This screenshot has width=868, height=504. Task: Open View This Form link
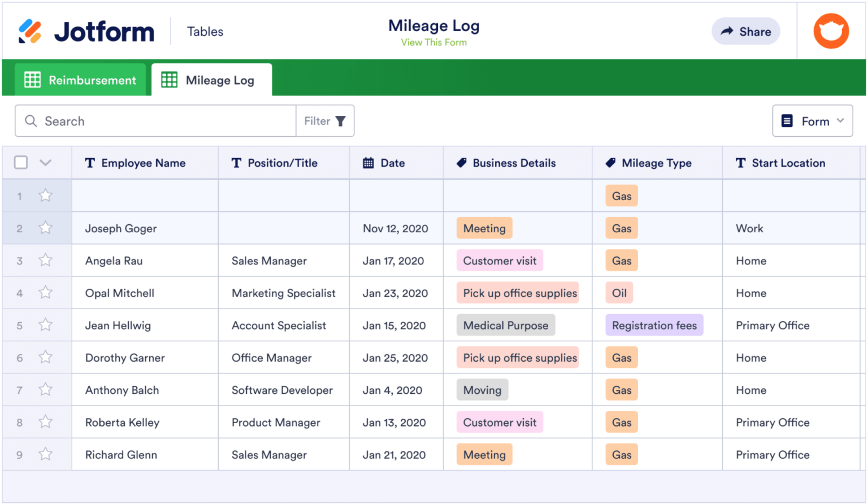433,42
